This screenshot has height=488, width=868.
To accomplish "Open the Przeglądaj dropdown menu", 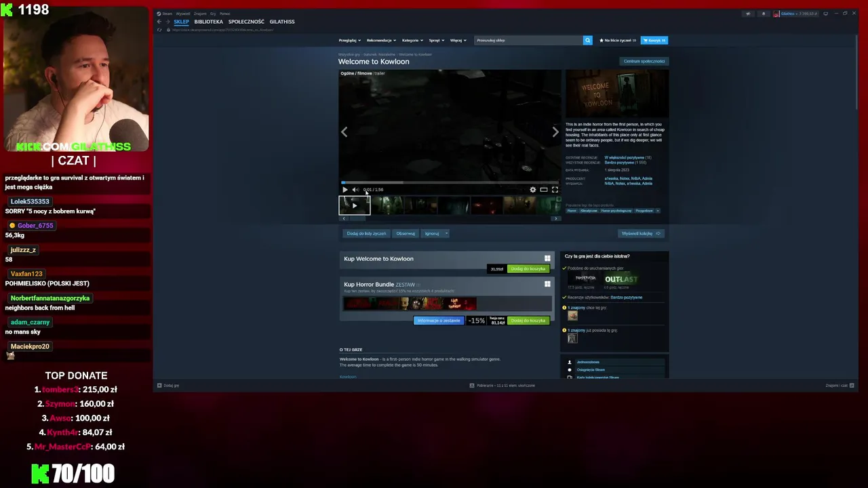I will tap(349, 40).
